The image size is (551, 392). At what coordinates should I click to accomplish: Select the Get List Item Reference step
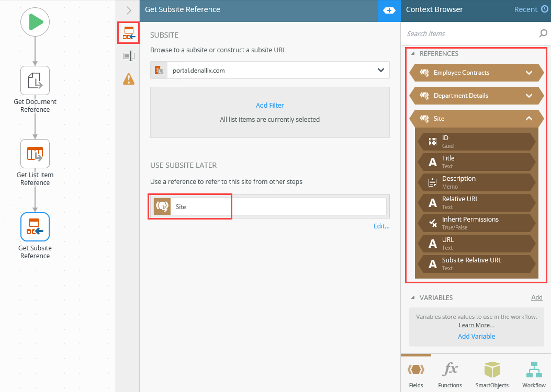(35, 154)
